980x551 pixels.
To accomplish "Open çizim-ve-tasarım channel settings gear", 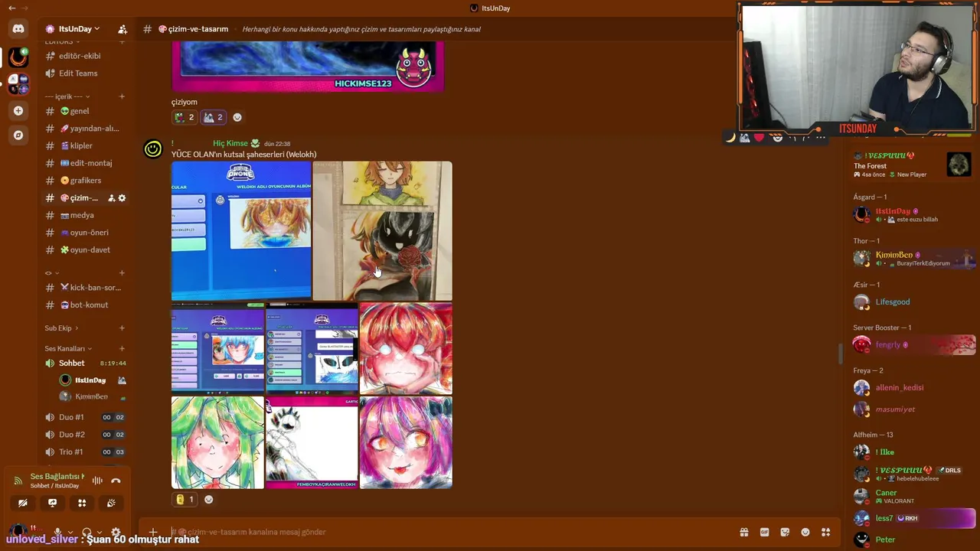I will (122, 198).
